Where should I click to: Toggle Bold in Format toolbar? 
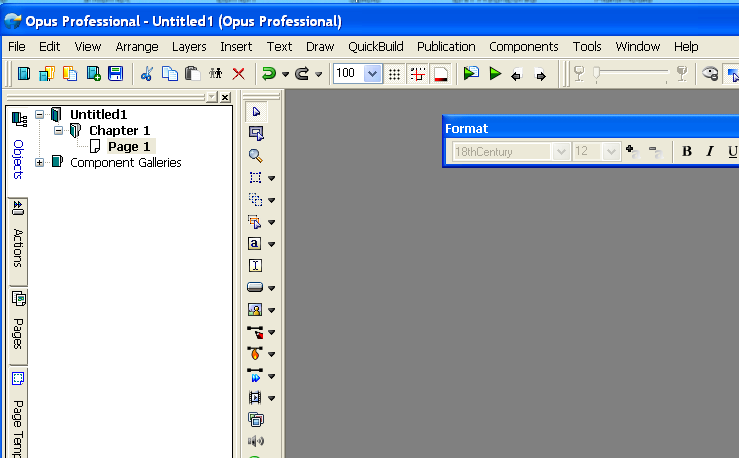(x=687, y=151)
